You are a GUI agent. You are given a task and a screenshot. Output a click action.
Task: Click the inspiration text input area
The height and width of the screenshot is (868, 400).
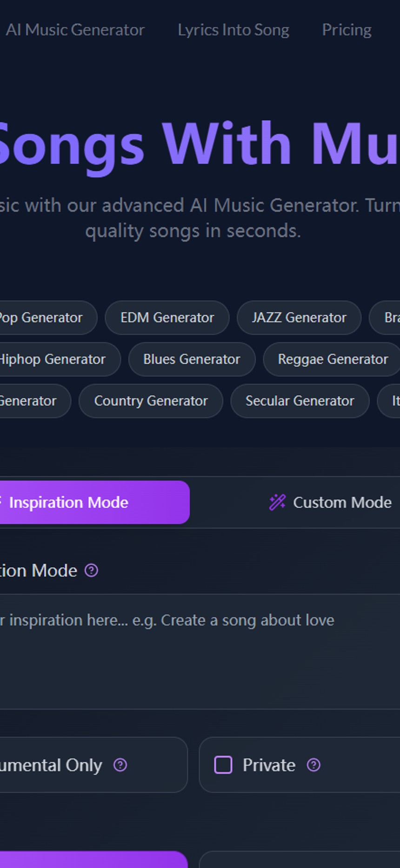[200, 652]
